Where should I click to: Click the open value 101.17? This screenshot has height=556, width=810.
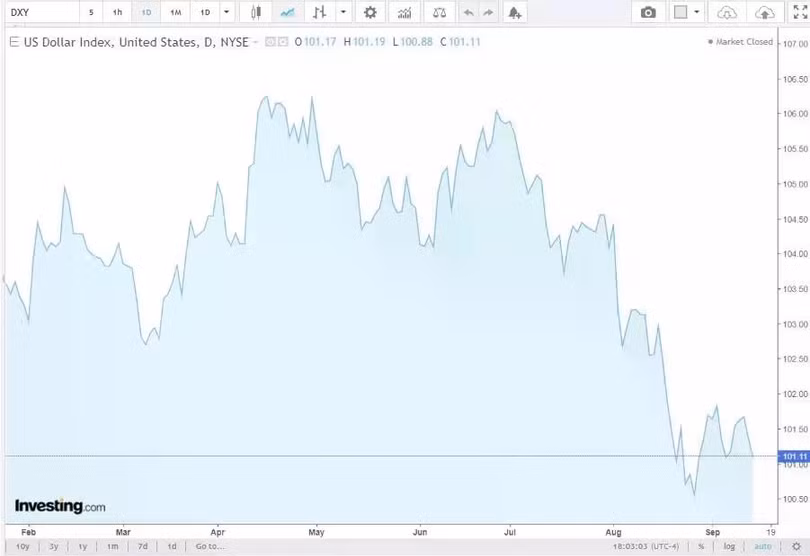click(x=320, y=42)
